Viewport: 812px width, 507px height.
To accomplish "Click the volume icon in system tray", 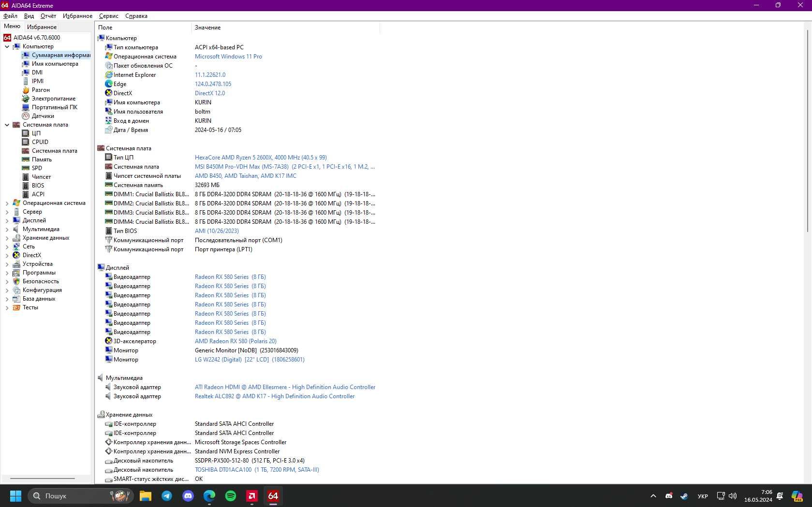I will [733, 496].
